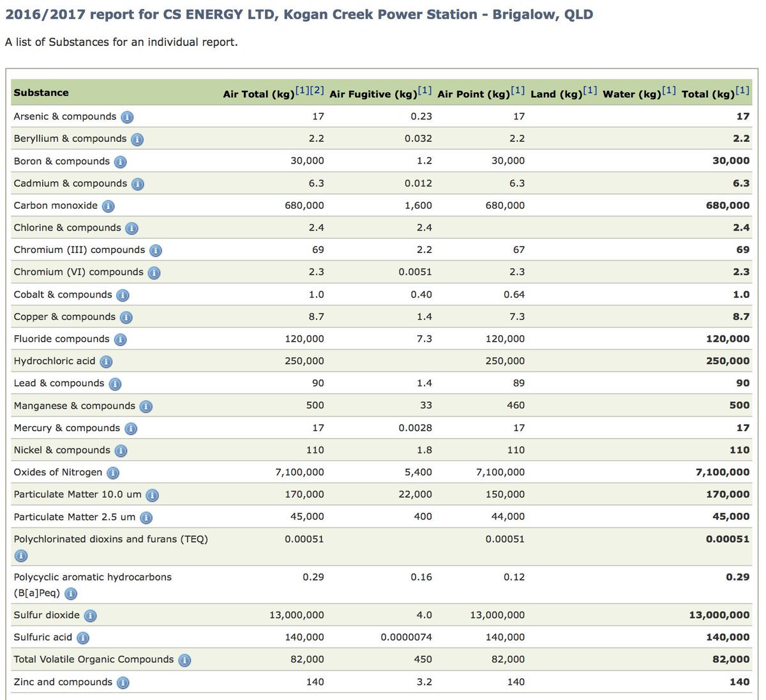The width and height of the screenshot is (766, 700).
Task: Open info icon for Particulate Matter 10.0 um
Action: tap(152, 495)
